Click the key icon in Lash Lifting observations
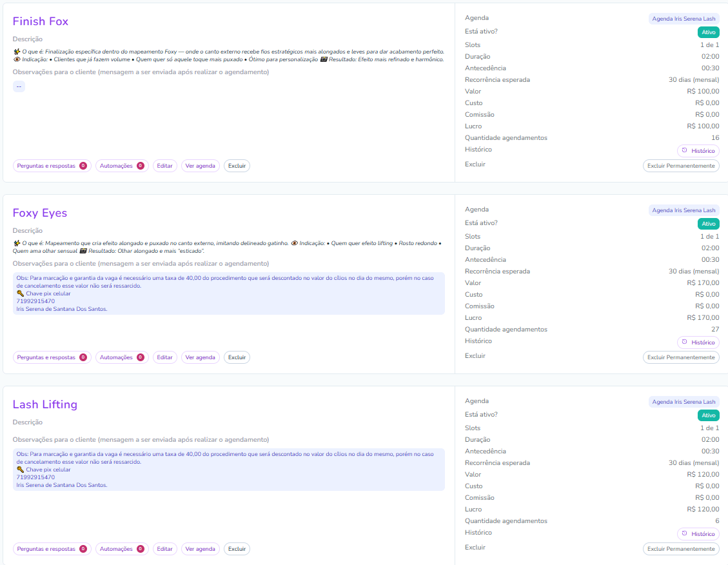The width and height of the screenshot is (728, 565). (20, 470)
